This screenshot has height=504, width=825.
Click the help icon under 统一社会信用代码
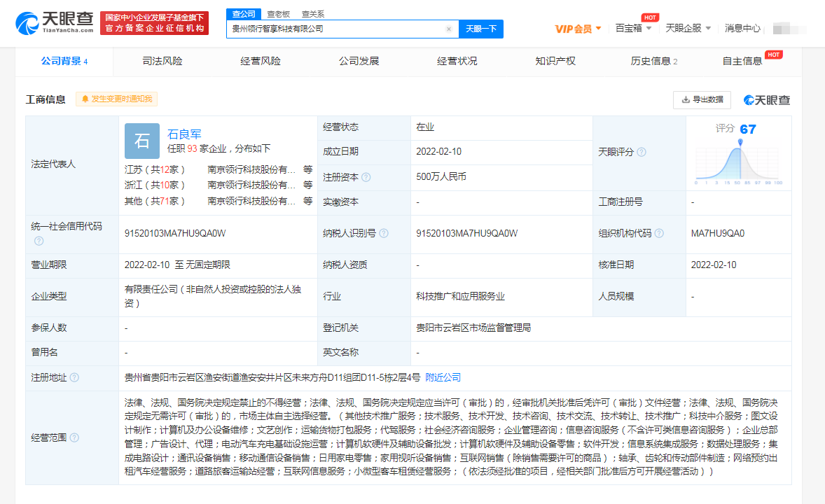(x=39, y=241)
